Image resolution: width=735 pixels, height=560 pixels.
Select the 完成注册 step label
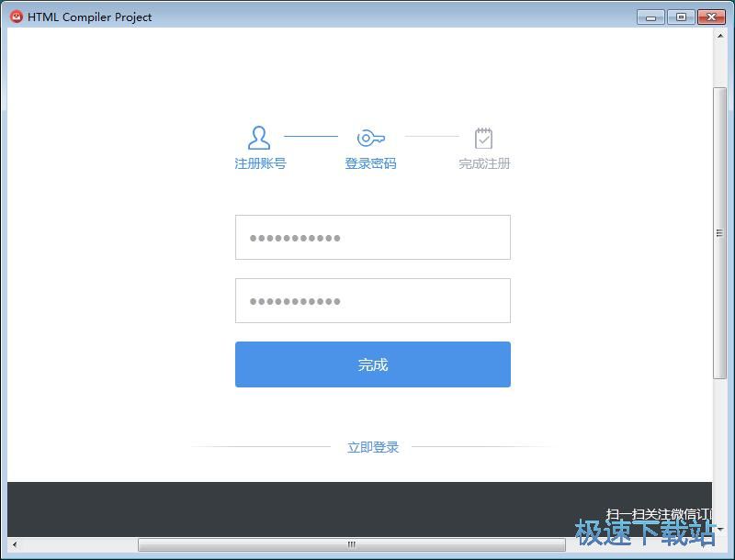pyautogui.click(x=484, y=163)
